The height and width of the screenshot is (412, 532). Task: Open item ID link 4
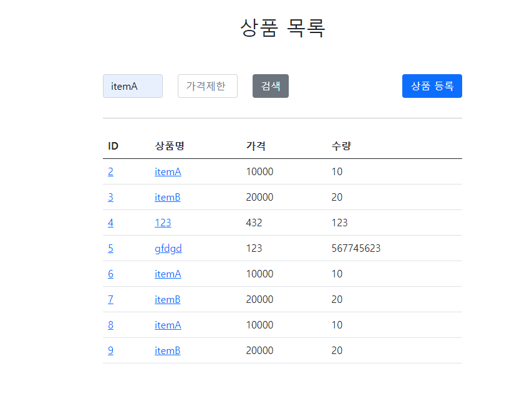tap(110, 223)
